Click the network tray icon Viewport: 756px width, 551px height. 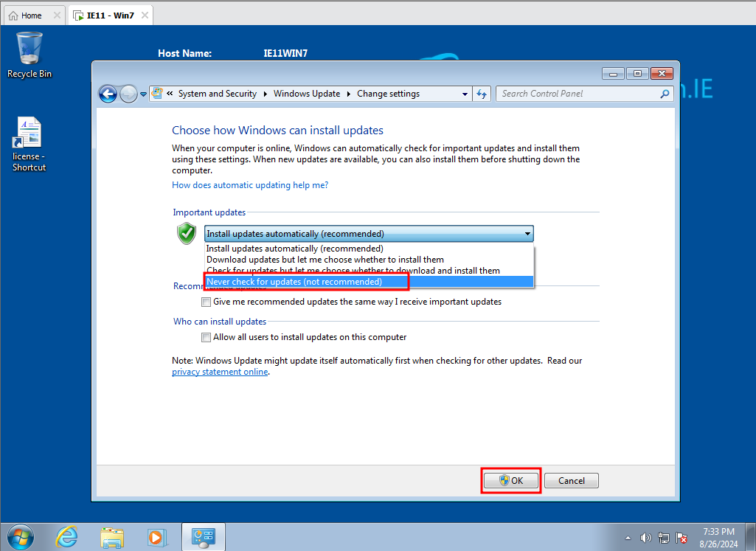(663, 538)
